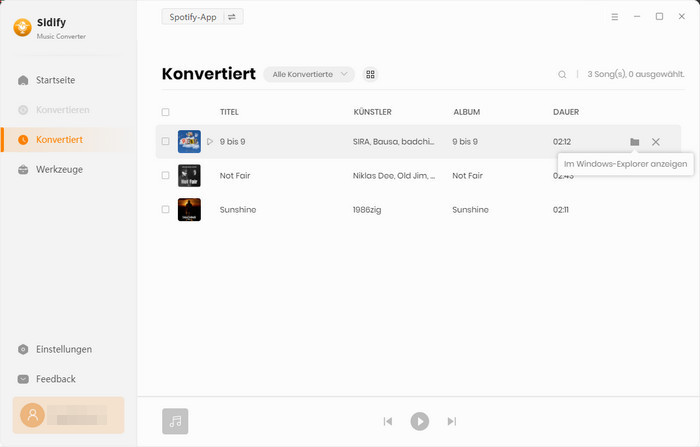Click the Werkzeuge toolbox icon
Viewport: 700px width, 447px height.
[x=23, y=170]
